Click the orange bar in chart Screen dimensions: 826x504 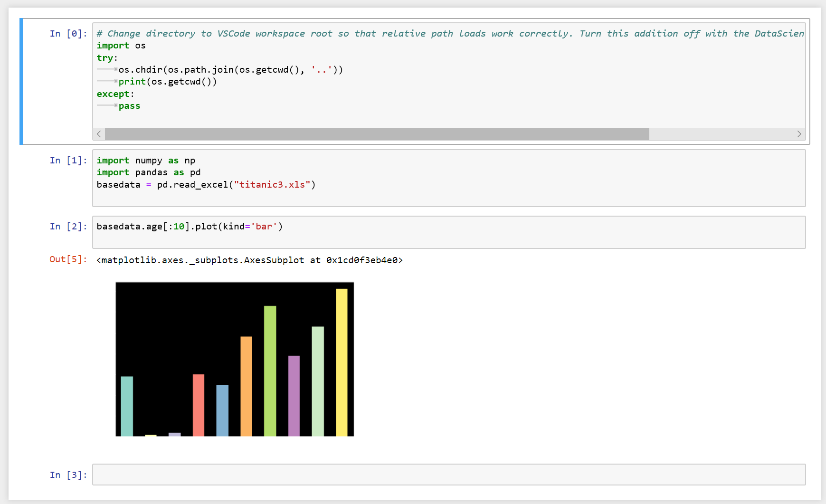pos(246,386)
